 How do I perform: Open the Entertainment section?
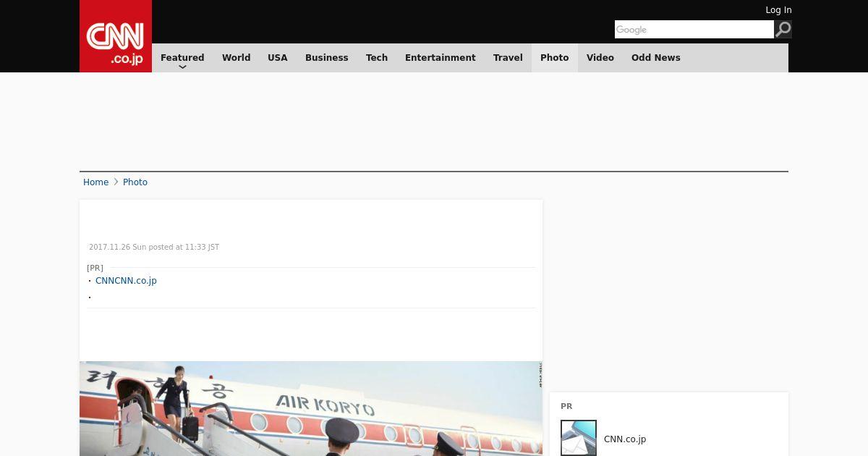point(441,58)
